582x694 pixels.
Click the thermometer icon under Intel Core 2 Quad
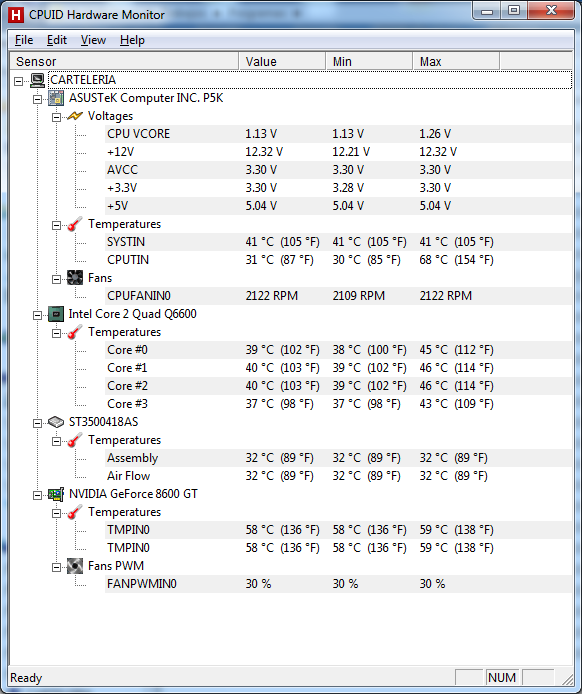pos(75,332)
